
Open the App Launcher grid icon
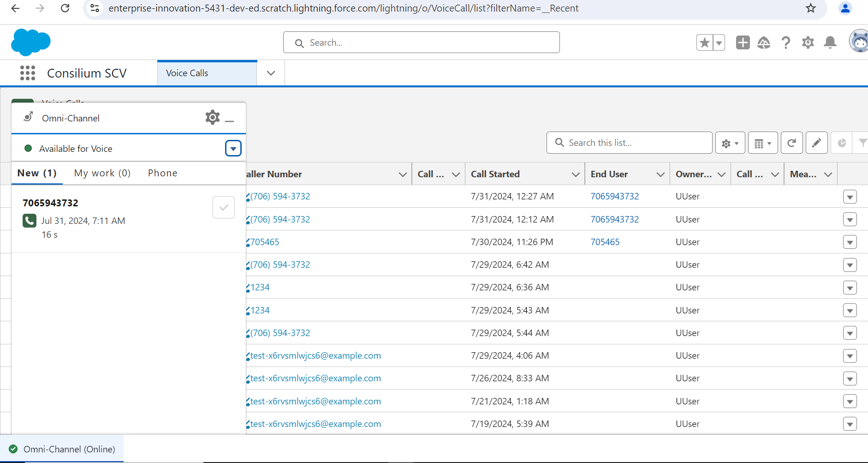tap(28, 73)
